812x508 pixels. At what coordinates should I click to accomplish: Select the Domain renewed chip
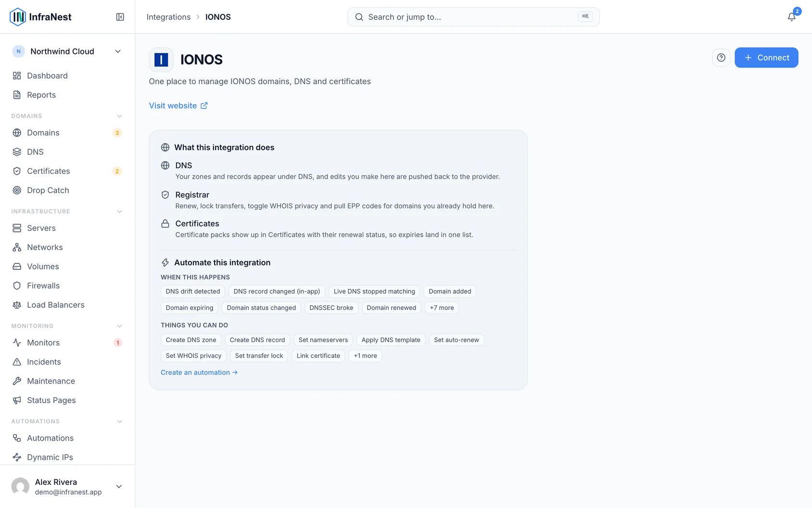pyautogui.click(x=392, y=308)
